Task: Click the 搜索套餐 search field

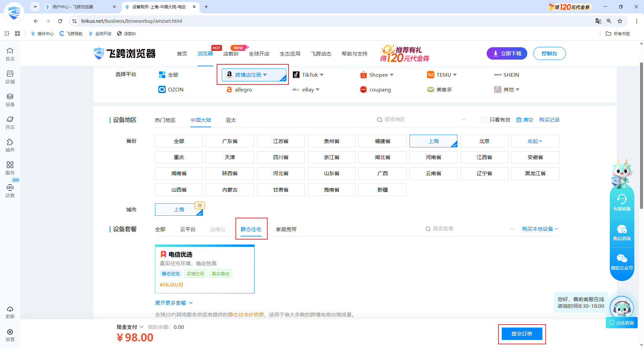Action: [x=470, y=229]
